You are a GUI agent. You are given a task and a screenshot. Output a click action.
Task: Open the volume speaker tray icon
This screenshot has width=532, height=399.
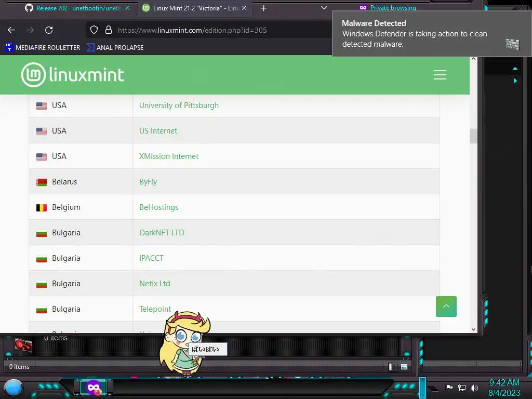click(474, 388)
